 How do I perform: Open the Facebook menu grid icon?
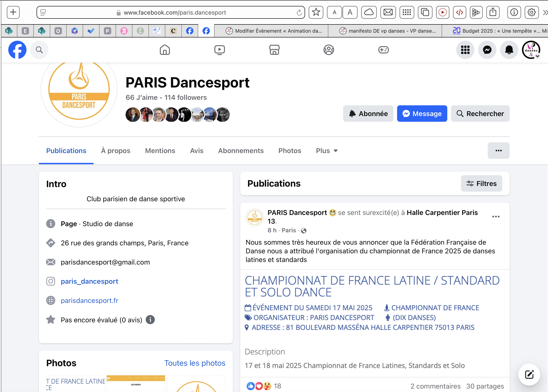(x=465, y=50)
